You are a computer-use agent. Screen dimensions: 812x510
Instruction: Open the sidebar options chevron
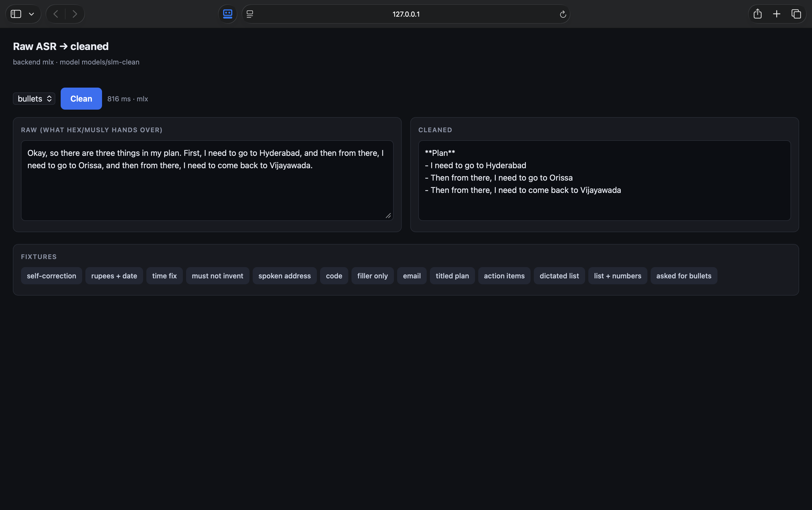pos(31,14)
